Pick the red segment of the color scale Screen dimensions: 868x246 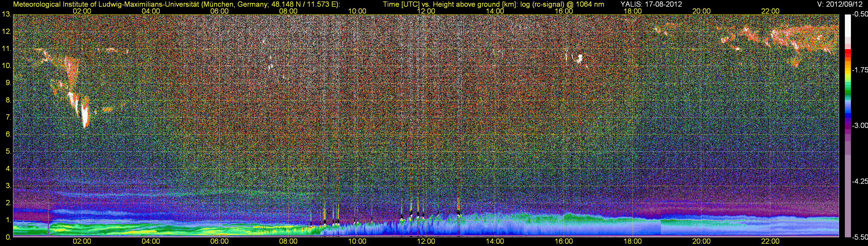point(848,53)
